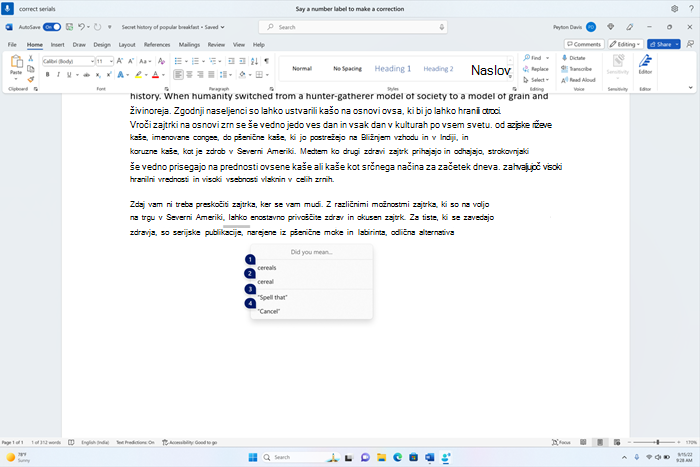Toggle Strikethrough formatting
Screen dimensions: 700x467
pos(87,75)
